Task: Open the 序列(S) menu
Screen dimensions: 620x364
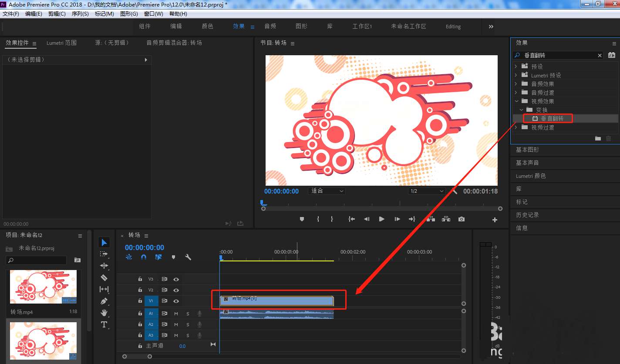Action: pos(80,13)
